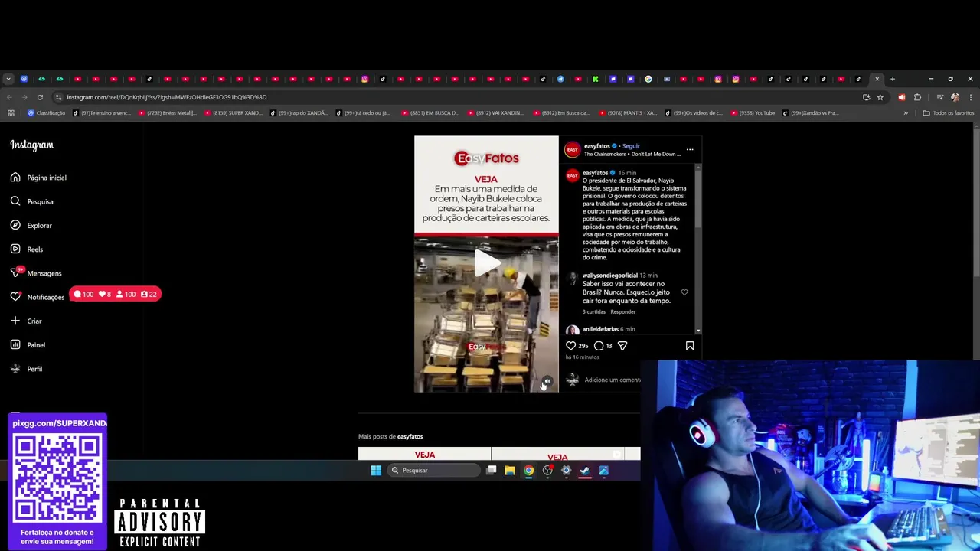Click the taskbar Pesquisar search box
980x551 pixels.
[433, 471]
